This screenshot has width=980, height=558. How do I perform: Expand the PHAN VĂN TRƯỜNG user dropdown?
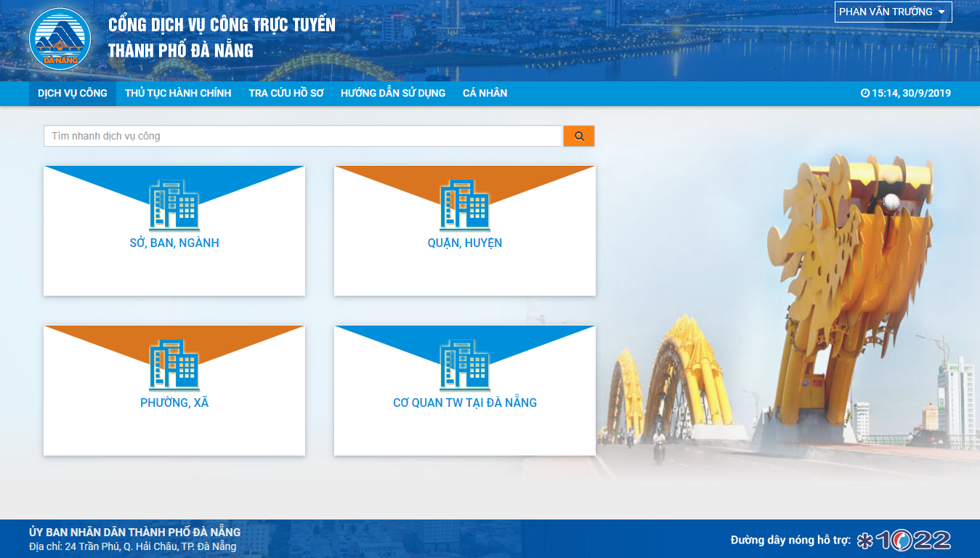(893, 12)
